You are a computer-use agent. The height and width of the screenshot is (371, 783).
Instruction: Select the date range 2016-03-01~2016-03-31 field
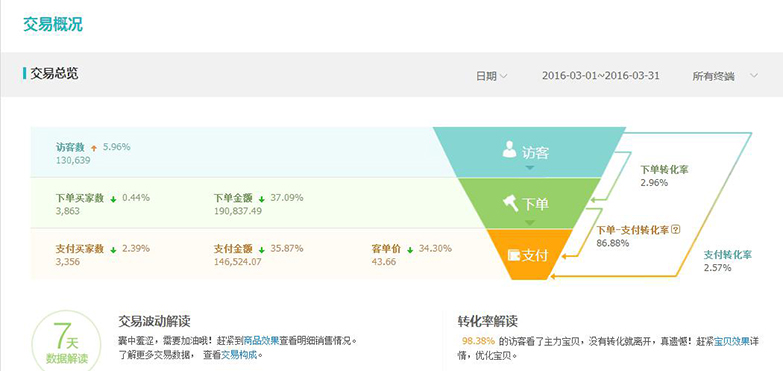[x=601, y=76]
